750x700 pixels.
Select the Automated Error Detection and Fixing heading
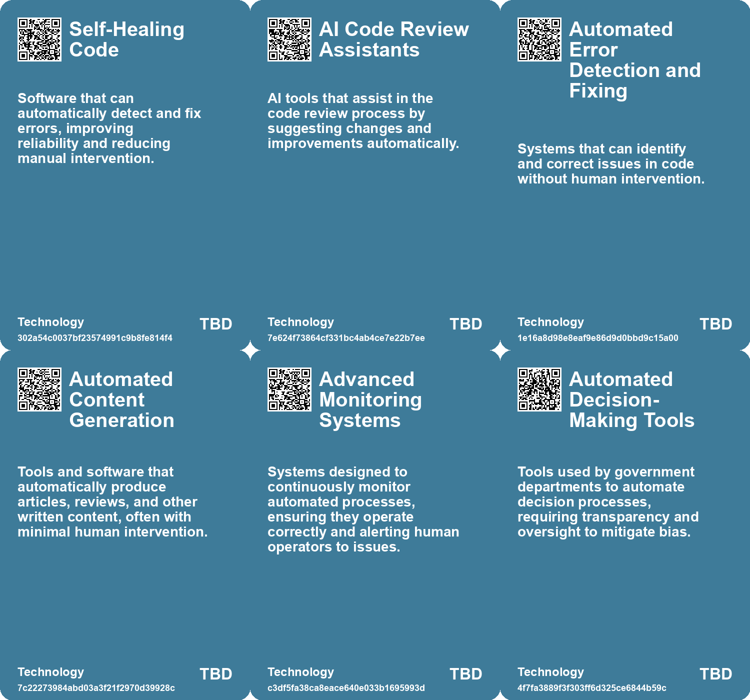(x=634, y=60)
